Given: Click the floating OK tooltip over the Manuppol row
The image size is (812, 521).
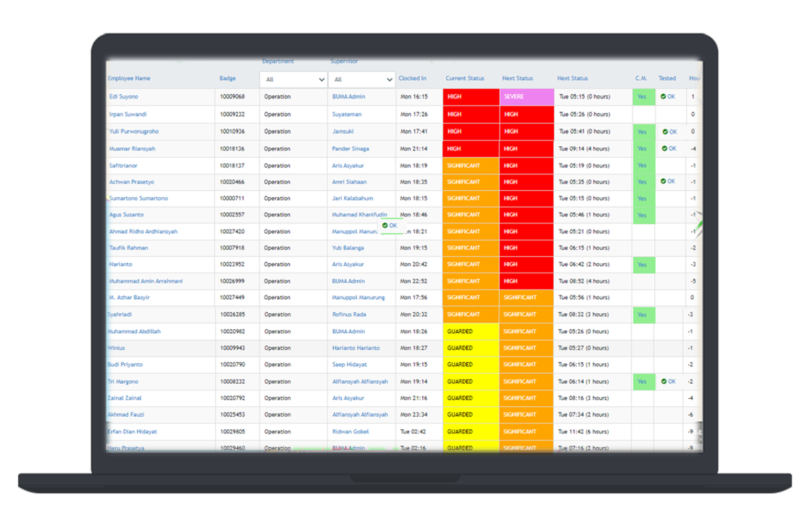Looking at the screenshot, I should tap(389, 225).
